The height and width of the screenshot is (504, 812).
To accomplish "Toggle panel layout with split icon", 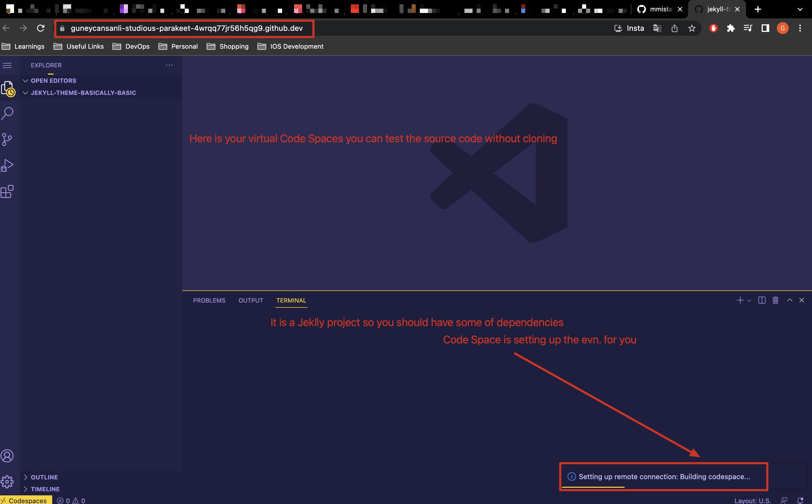I will pos(762,300).
